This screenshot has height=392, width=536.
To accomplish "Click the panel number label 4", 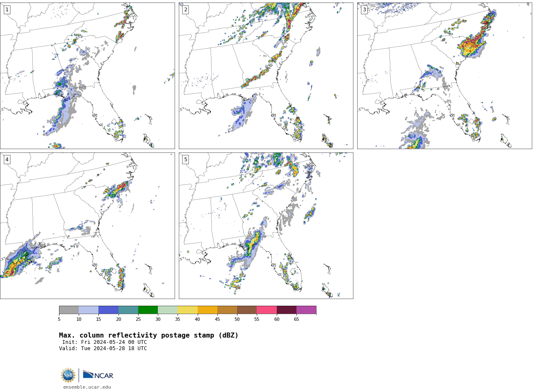I will (7, 160).
